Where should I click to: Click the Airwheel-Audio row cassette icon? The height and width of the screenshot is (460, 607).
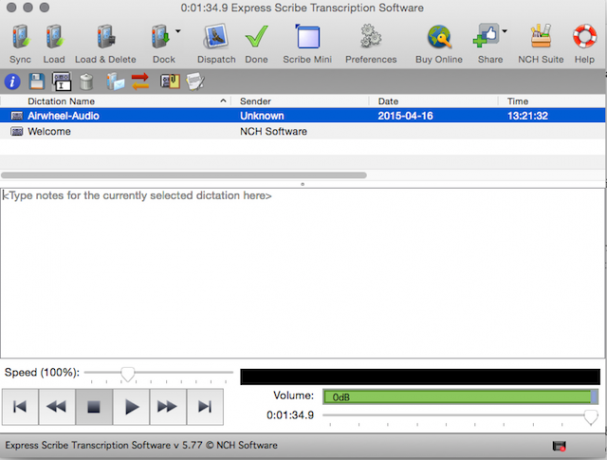(17, 116)
